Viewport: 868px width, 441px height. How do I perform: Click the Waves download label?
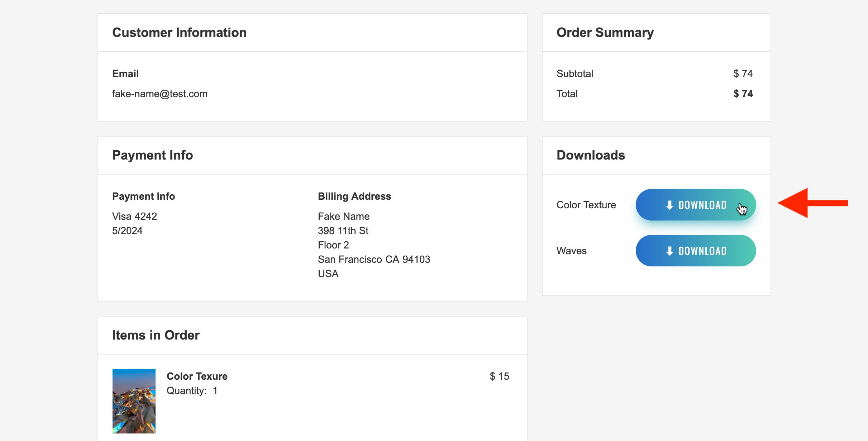(571, 251)
